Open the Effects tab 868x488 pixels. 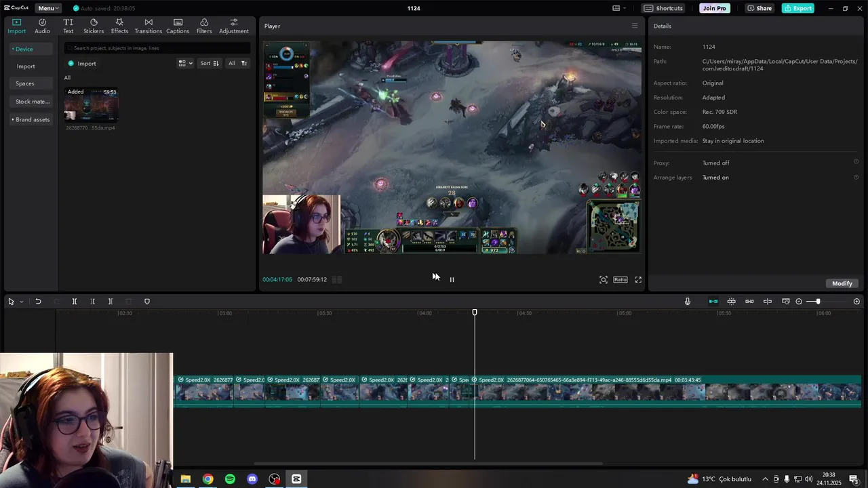119,26
